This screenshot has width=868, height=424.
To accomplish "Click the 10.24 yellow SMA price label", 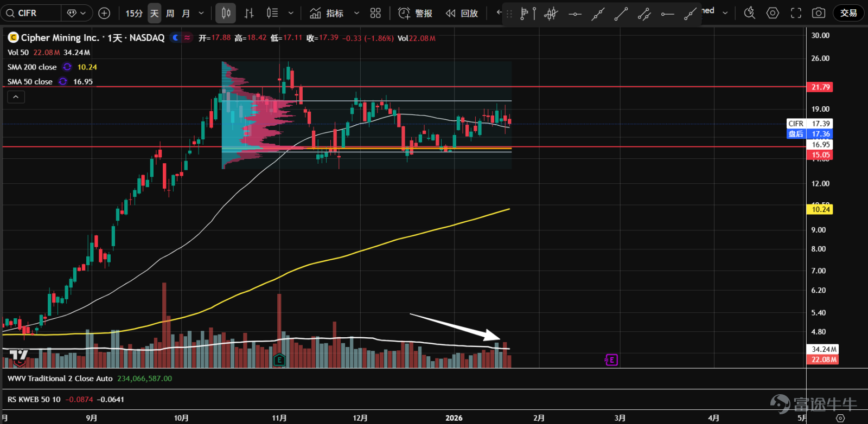I will tap(820, 209).
